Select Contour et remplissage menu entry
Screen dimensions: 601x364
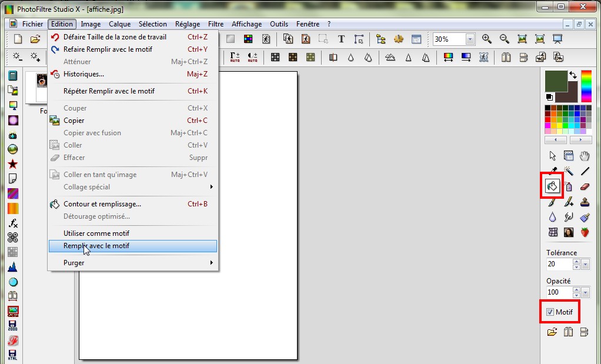(133, 204)
